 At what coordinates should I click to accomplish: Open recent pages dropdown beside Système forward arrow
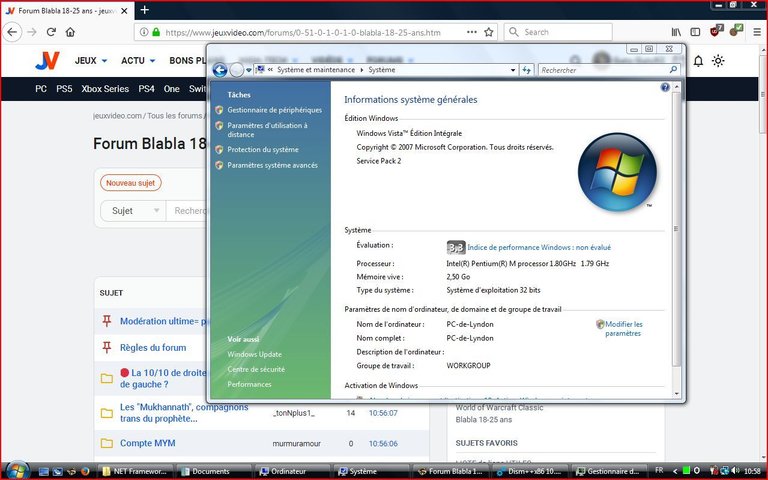[x=248, y=70]
